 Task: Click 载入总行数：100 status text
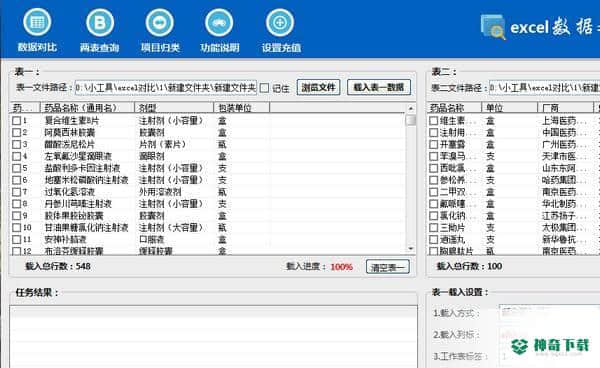pos(470,266)
